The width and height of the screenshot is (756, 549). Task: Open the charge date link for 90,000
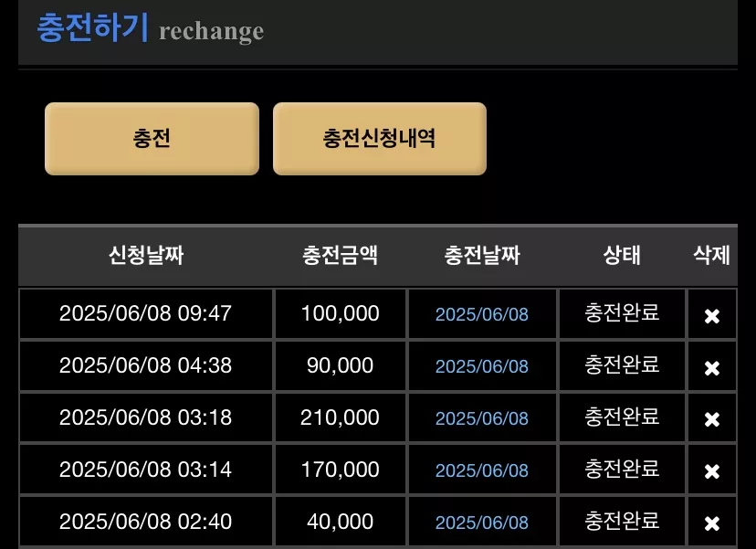pos(482,366)
